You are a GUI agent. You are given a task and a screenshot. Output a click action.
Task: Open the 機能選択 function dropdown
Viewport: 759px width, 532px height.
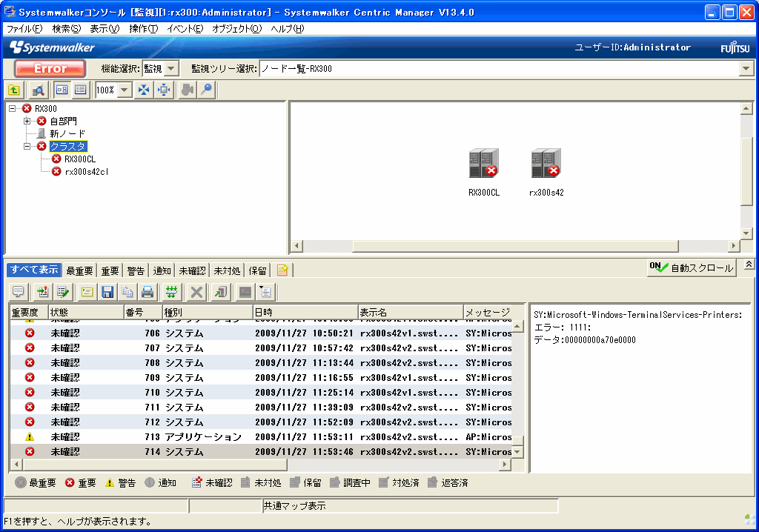[x=171, y=69]
